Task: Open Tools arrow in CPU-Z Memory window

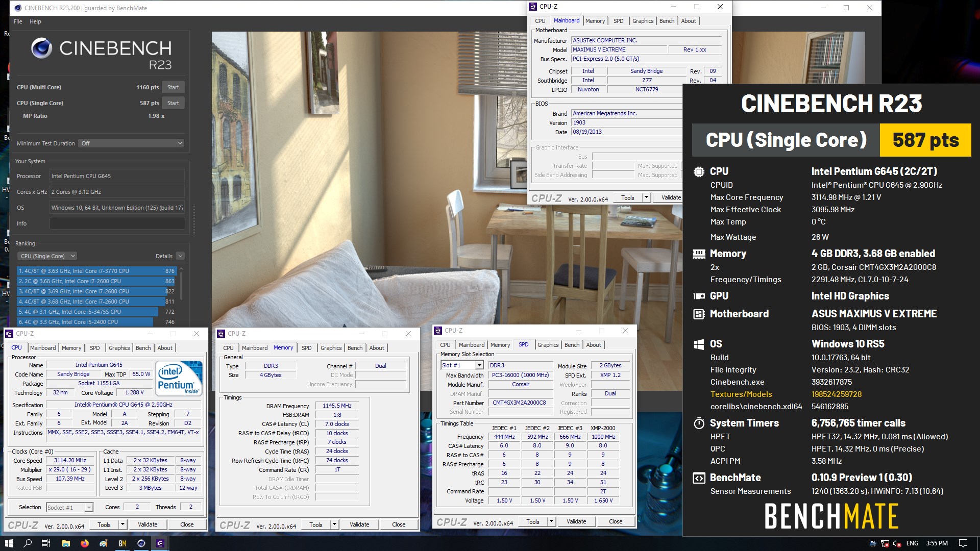Action: pos(334,524)
